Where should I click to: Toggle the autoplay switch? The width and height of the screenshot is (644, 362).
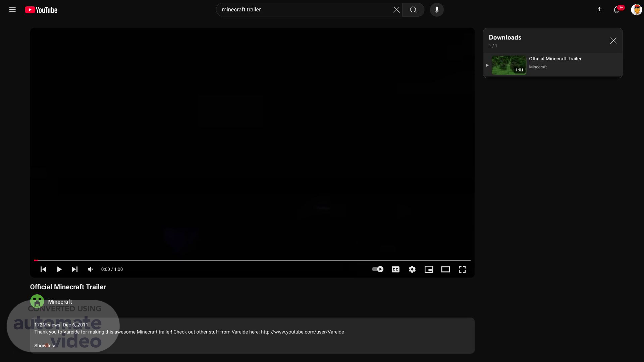click(378, 269)
